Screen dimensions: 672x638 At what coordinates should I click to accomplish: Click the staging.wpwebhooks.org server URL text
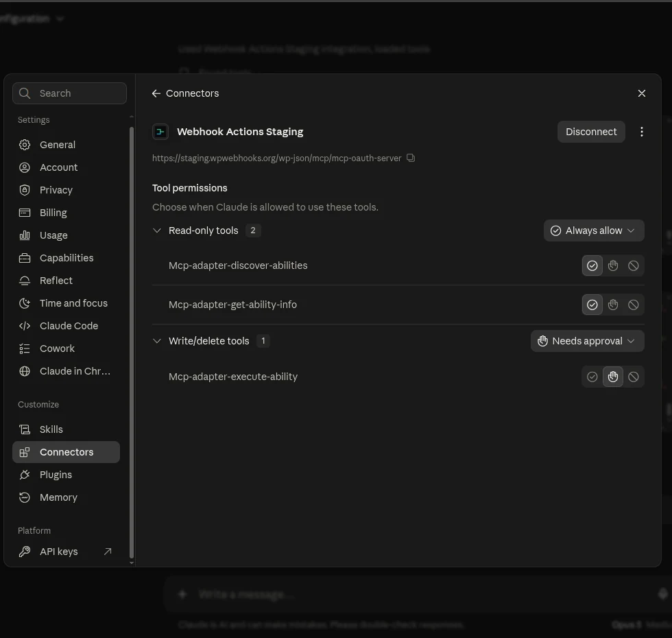[276, 158]
